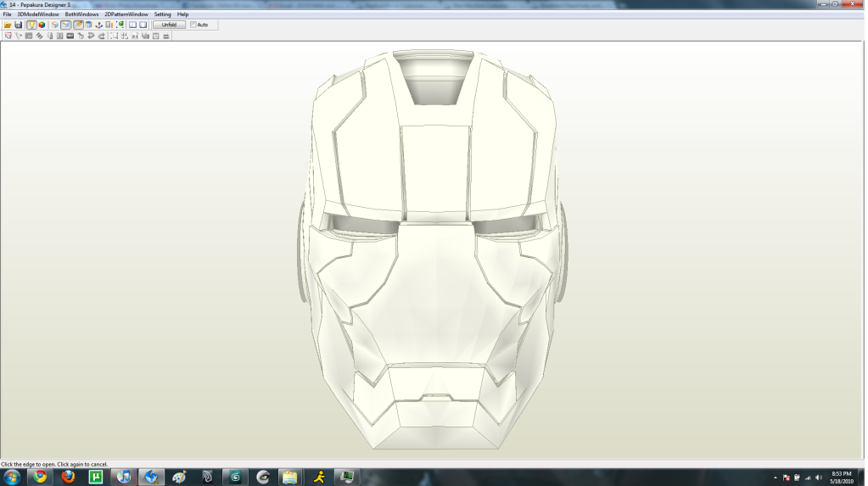868x486 pixels.
Task: Open the File menu
Action: point(7,14)
